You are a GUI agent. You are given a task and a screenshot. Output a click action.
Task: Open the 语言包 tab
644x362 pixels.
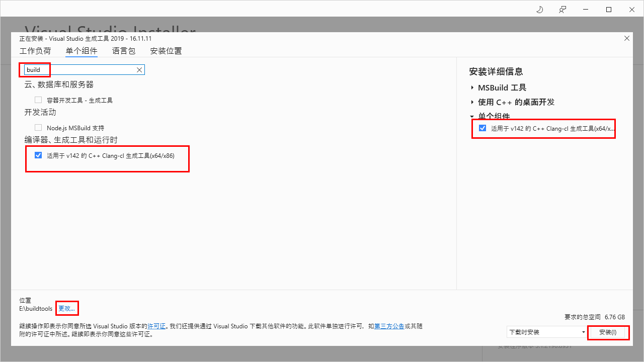[124, 51]
